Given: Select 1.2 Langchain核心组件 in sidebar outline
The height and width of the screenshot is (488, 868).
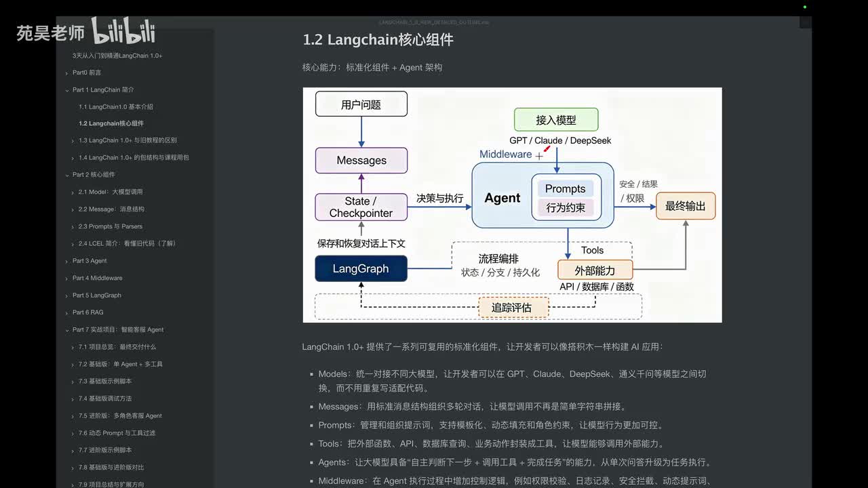Looking at the screenshot, I should (x=111, y=123).
